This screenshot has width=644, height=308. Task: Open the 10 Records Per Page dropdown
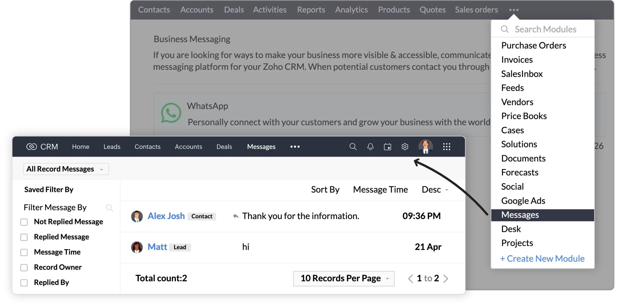click(x=344, y=279)
